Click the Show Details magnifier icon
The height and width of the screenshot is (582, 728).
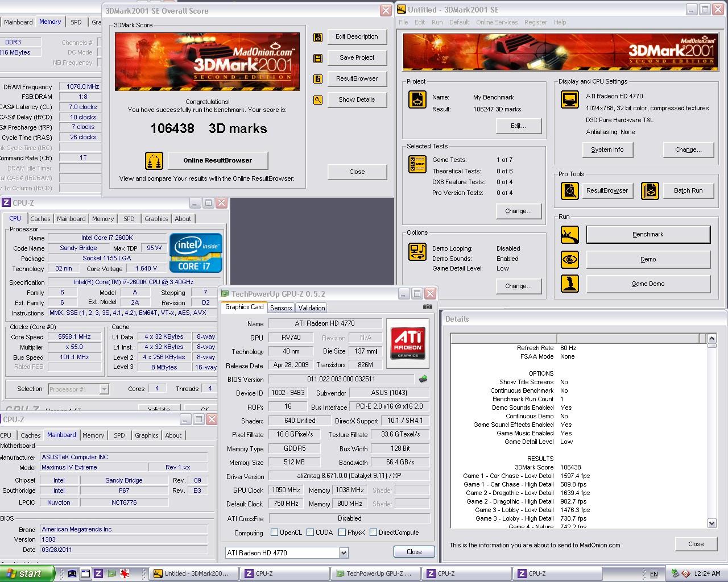(318, 100)
